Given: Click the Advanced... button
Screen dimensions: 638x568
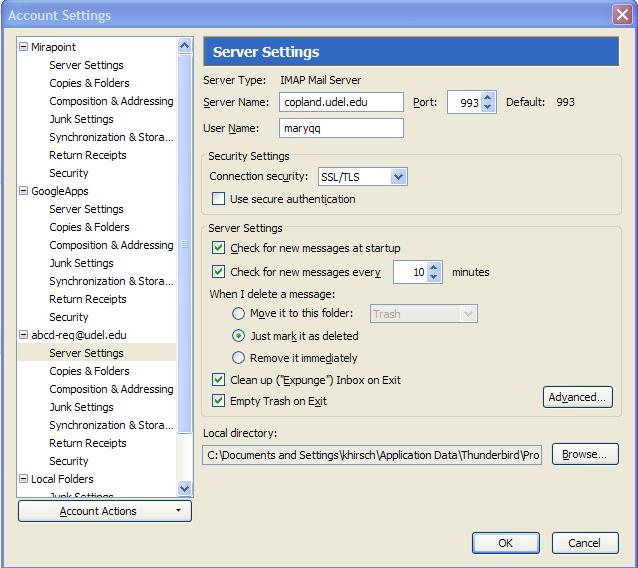Looking at the screenshot, I should coord(577,397).
